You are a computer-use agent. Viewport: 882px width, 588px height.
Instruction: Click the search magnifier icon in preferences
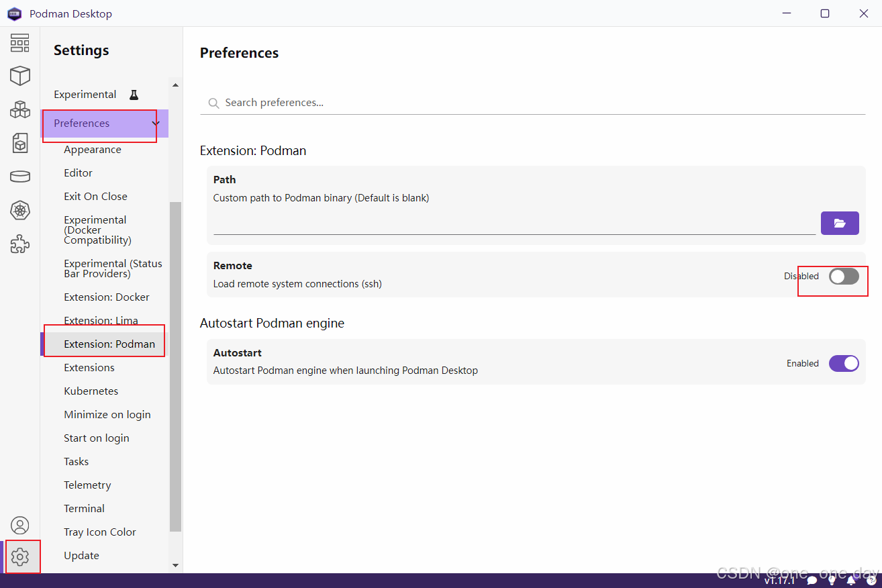pyautogui.click(x=213, y=103)
